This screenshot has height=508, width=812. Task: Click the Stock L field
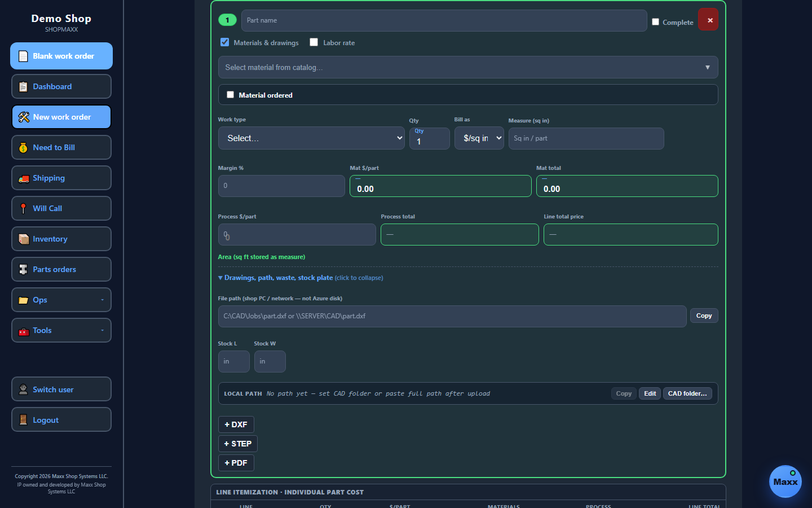234,361
